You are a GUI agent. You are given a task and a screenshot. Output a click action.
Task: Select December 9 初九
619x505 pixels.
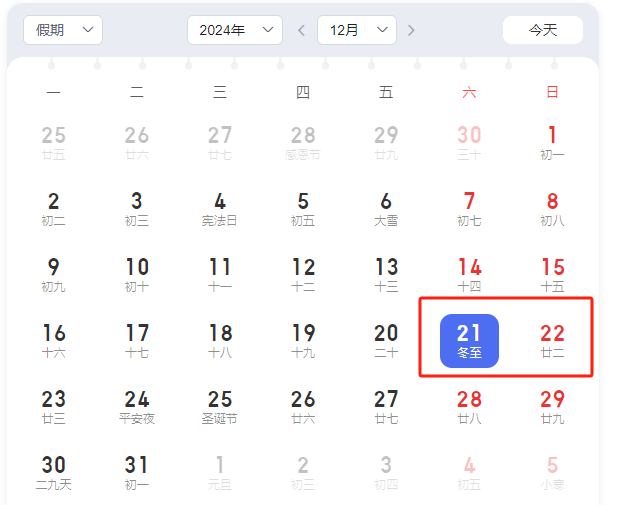[x=54, y=275]
